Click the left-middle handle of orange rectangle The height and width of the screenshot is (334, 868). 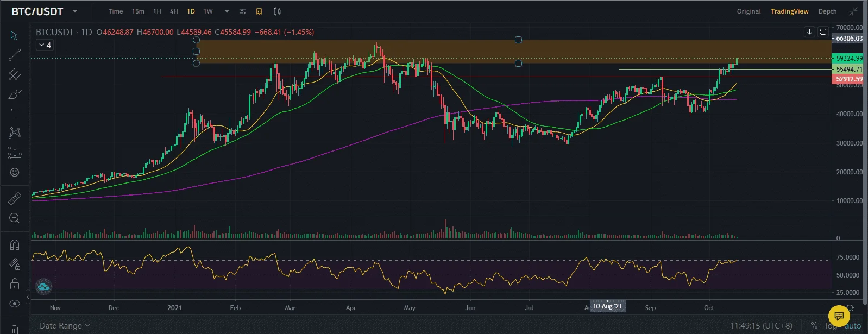197,52
